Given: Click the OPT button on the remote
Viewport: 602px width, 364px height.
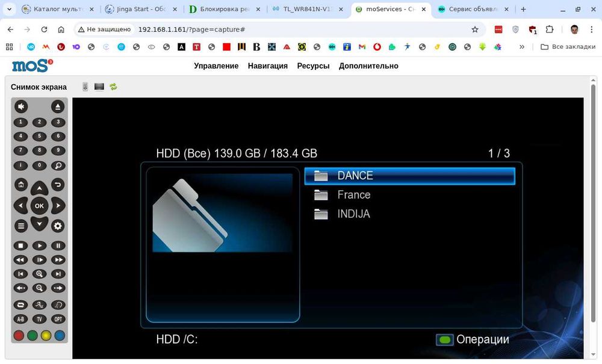Looking at the screenshot, I should point(58,319).
